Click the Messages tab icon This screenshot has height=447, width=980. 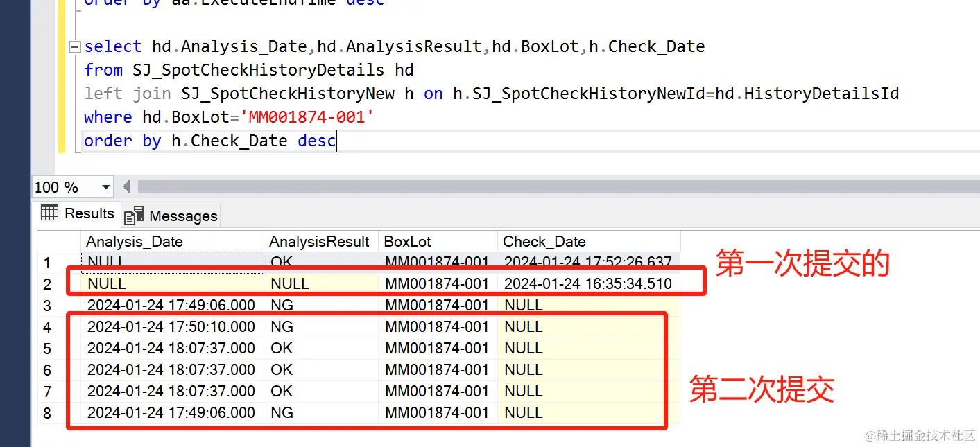[134, 216]
